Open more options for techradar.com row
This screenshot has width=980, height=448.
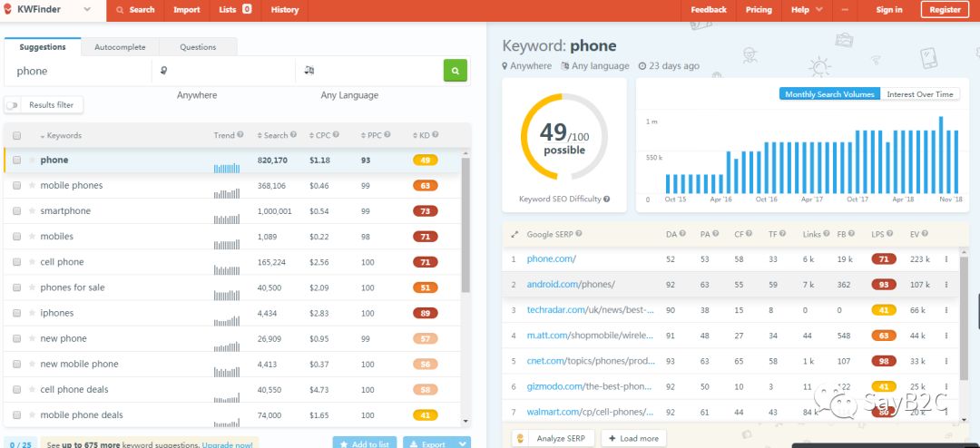click(946, 310)
